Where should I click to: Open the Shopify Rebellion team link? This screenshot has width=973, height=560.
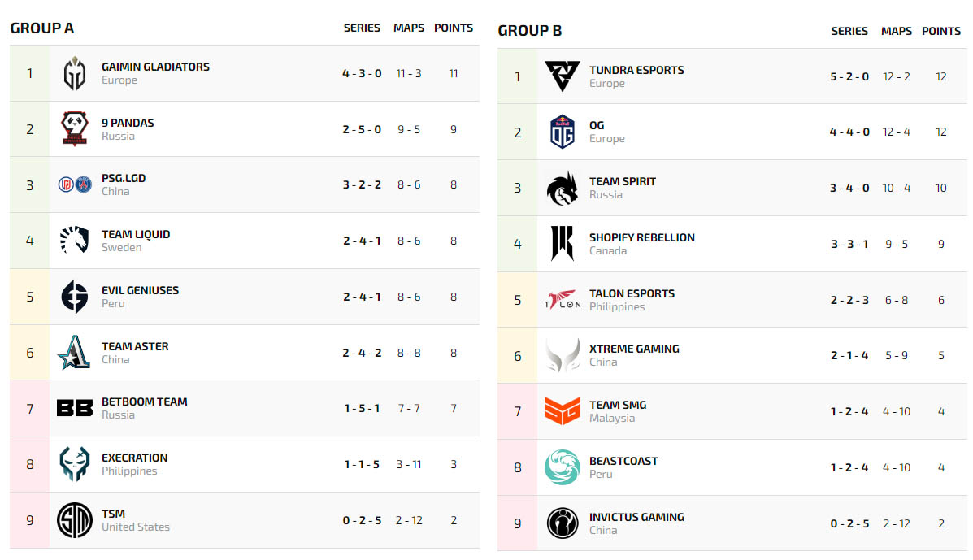pos(641,238)
